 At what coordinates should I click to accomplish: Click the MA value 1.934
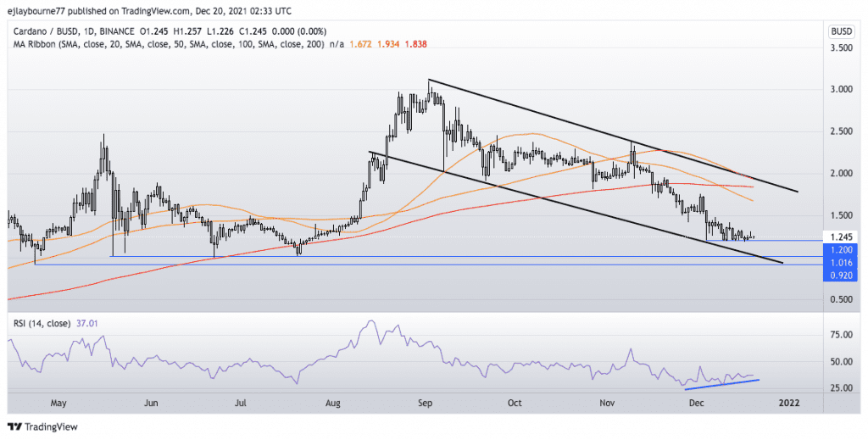[388, 44]
